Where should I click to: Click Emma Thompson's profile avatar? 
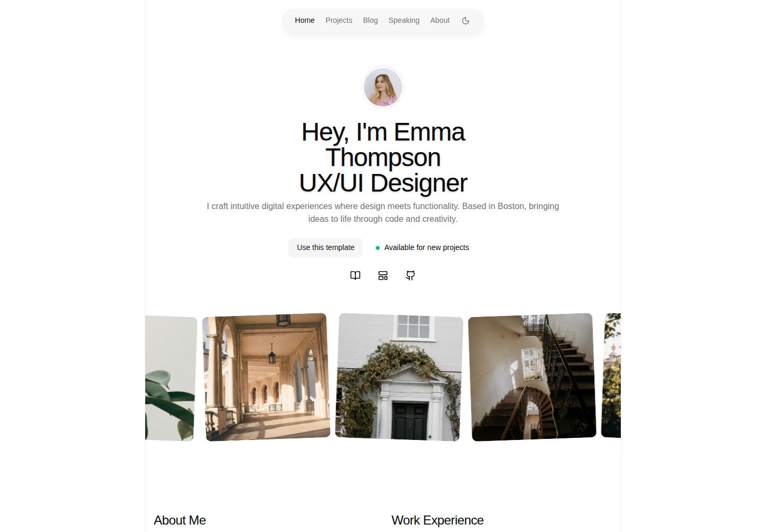tap(383, 87)
